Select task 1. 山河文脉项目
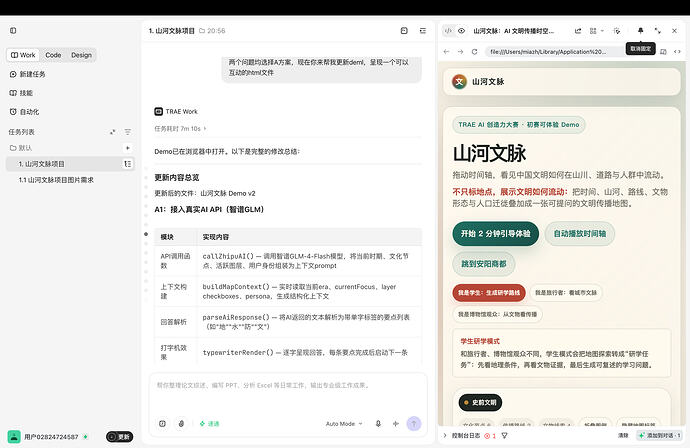 (69, 164)
